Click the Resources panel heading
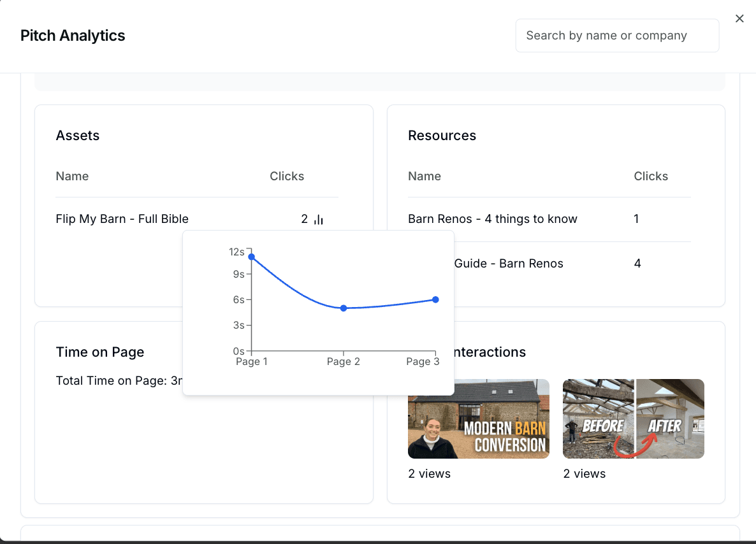The height and width of the screenshot is (544, 756). pos(442,136)
